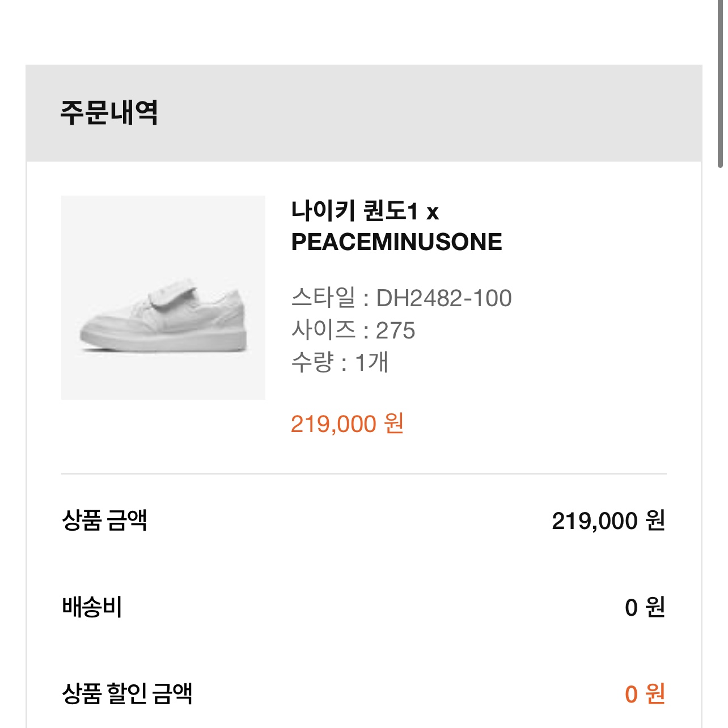Image resolution: width=728 pixels, height=728 pixels.
Task: Select the 배송비 row label
Action: [x=92, y=607]
